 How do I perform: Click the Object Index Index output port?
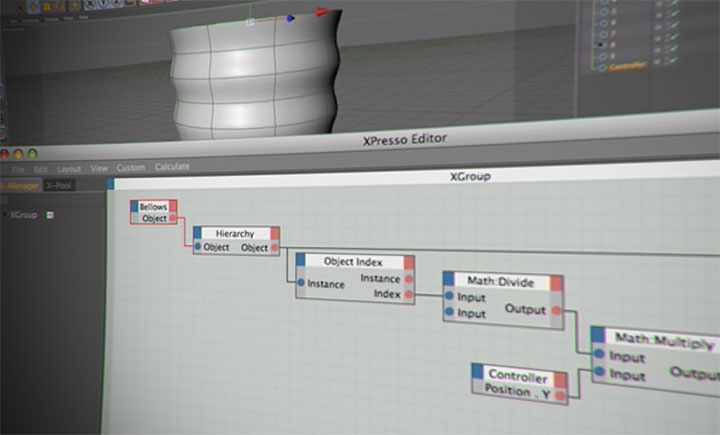(x=409, y=295)
